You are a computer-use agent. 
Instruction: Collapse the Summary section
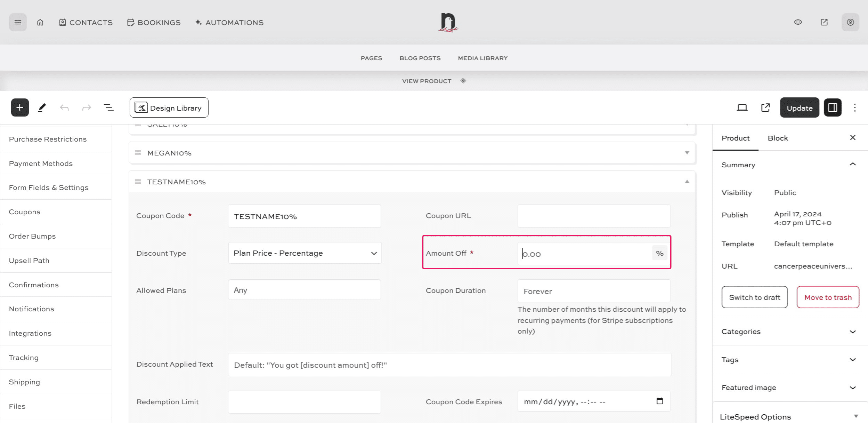coord(852,164)
